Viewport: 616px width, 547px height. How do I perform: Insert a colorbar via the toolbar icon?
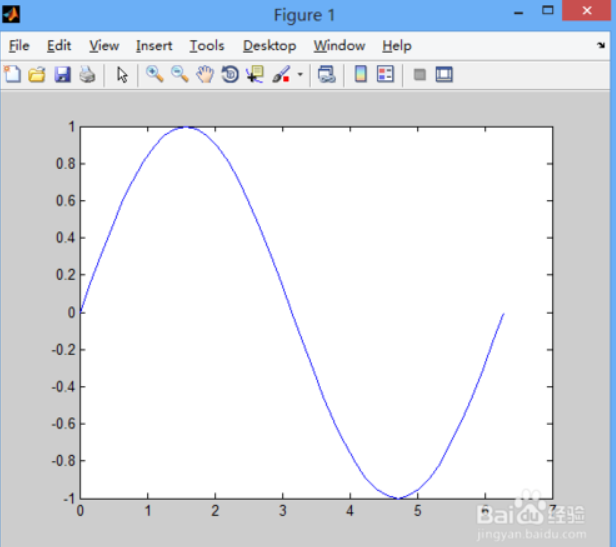point(361,74)
